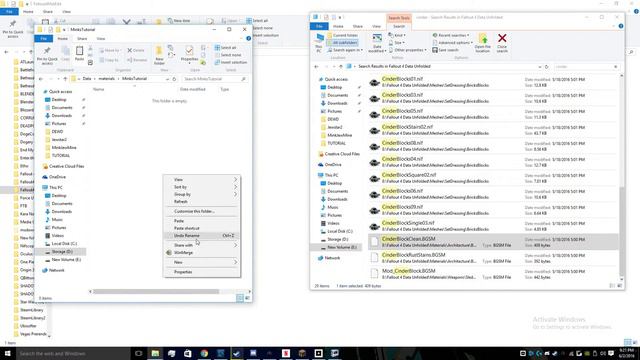Select Current folder search scope

click(342, 36)
